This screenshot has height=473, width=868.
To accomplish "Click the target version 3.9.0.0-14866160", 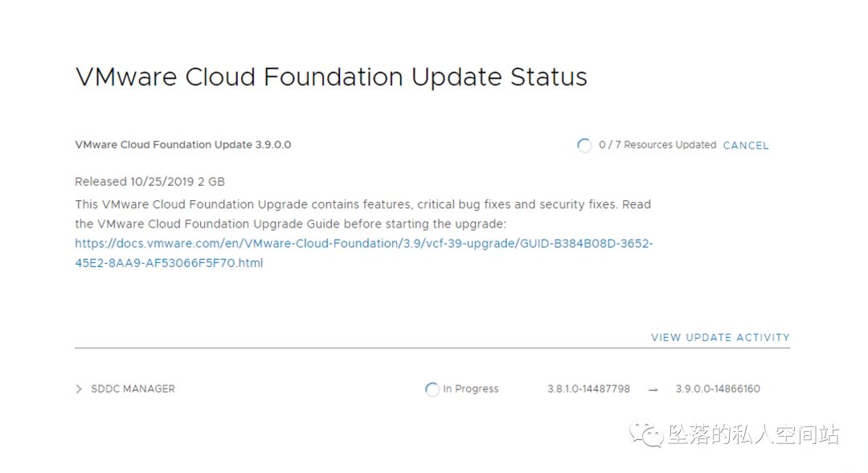I will tap(718, 389).
